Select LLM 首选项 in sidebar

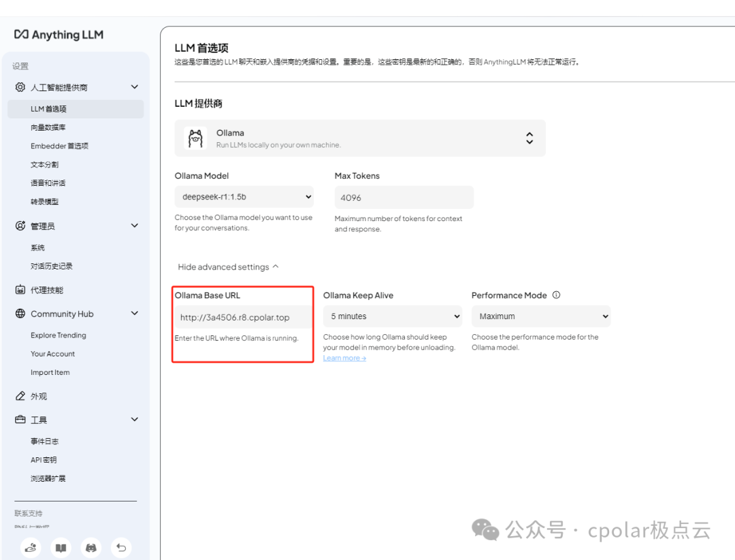tap(76, 109)
